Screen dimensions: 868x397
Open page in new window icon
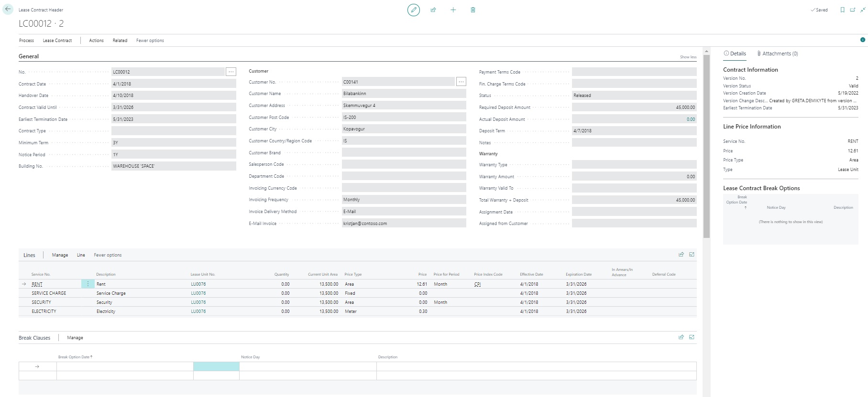pos(852,10)
